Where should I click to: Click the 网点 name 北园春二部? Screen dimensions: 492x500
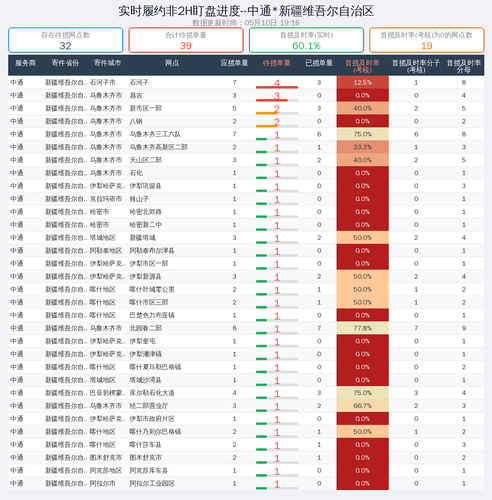click(146, 328)
